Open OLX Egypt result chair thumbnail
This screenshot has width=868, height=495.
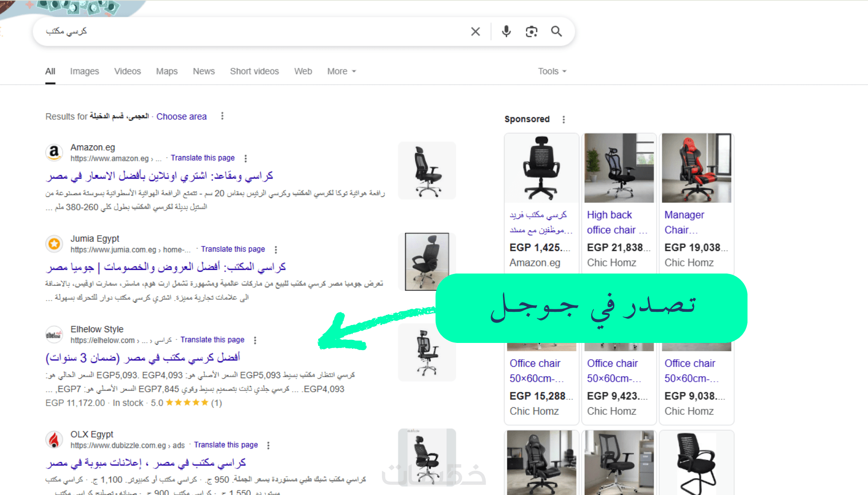427,457
